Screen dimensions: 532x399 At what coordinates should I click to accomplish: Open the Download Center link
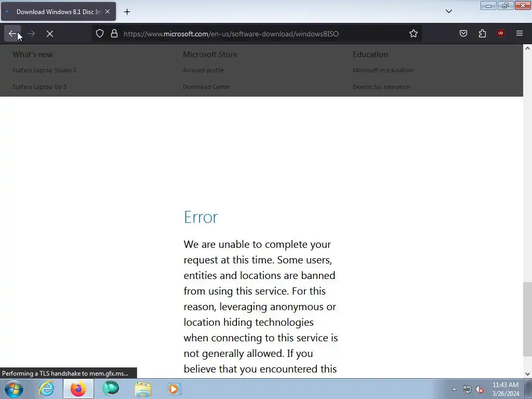pyautogui.click(x=207, y=87)
